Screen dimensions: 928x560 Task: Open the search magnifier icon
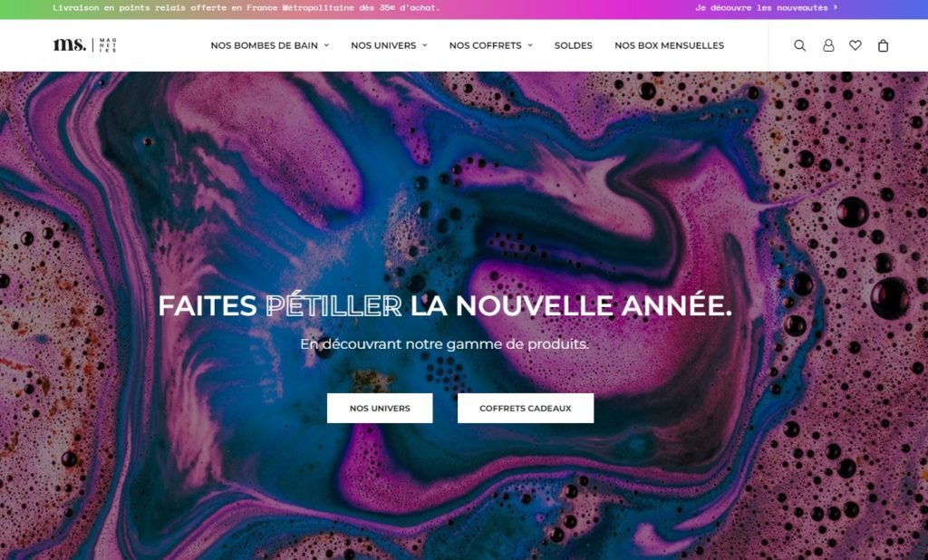(x=799, y=45)
